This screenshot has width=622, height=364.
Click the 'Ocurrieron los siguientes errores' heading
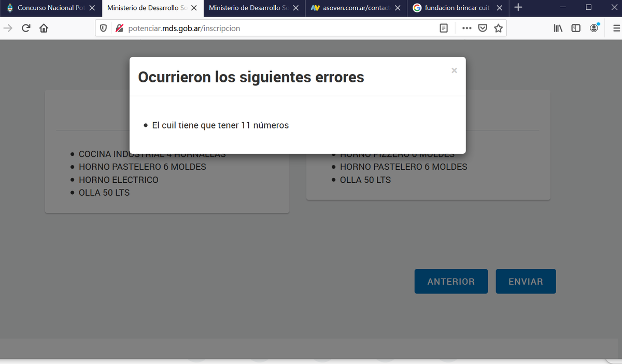point(251,77)
